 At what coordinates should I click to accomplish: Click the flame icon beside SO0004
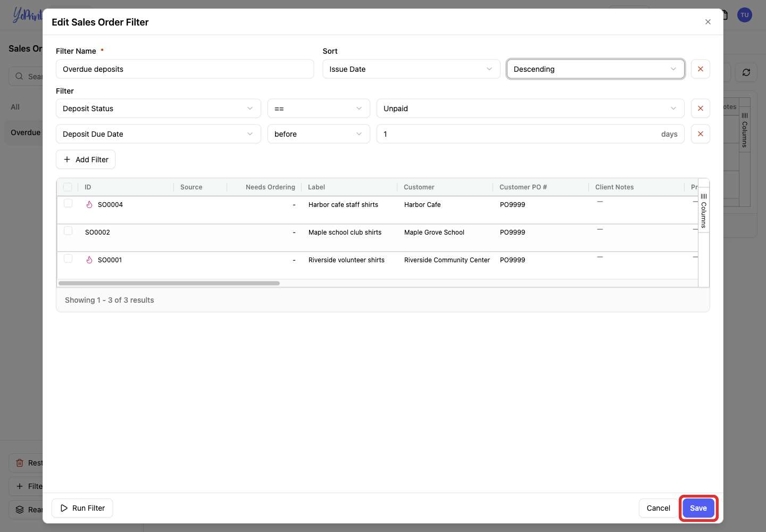click(89, 205)
